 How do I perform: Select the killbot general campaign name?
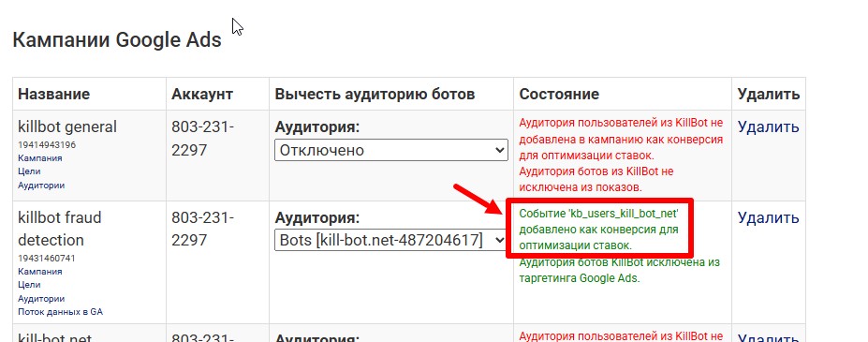coord(67,126)
